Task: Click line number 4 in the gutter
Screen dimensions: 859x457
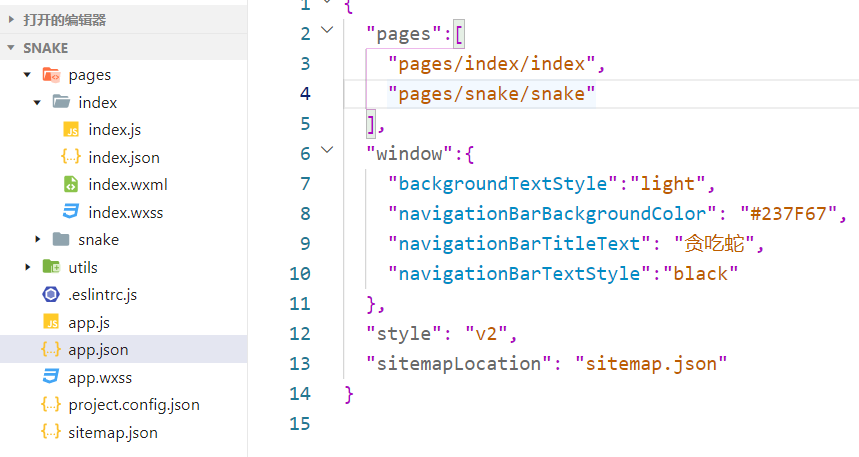Action: tap(305, 94)
